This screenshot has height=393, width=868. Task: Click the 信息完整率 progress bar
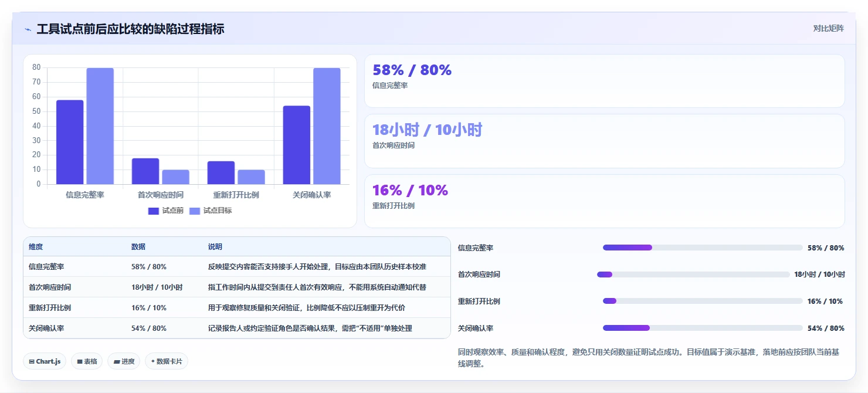tap(703, 248)
